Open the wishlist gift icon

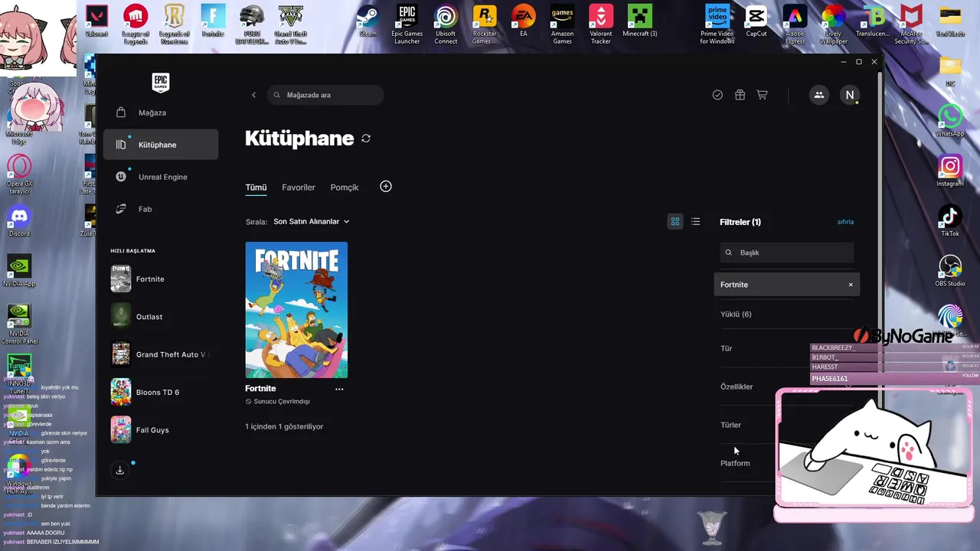pos(740,95)
